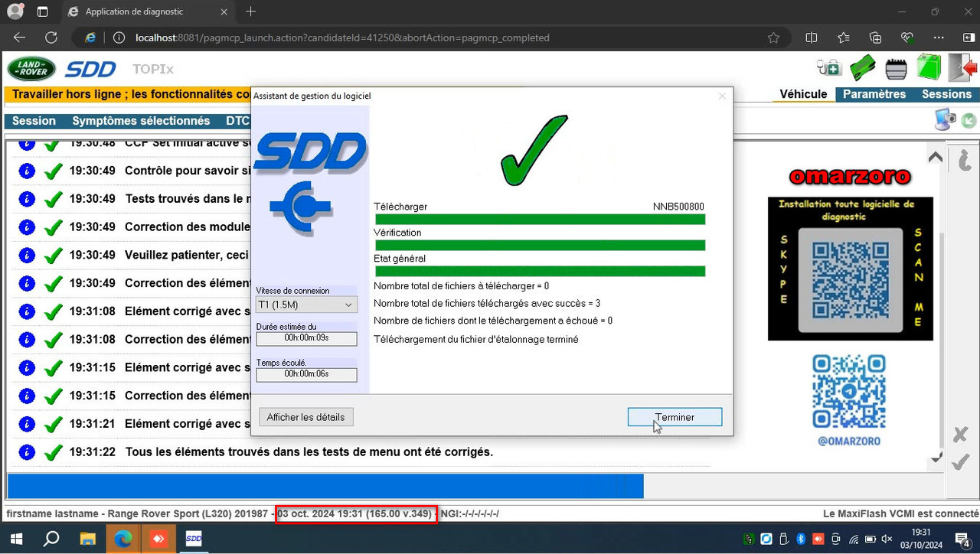The height and width of the screenshot is (554, 980).
Task: Open AnyDesk from the taskbar
Action: tap(158, 539)
